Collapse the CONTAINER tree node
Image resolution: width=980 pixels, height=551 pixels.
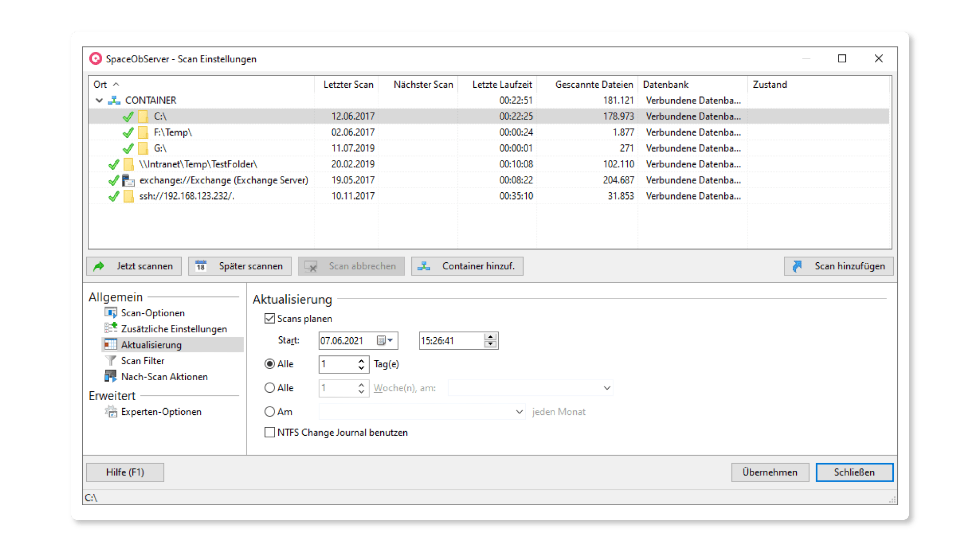tap(99, 101)
